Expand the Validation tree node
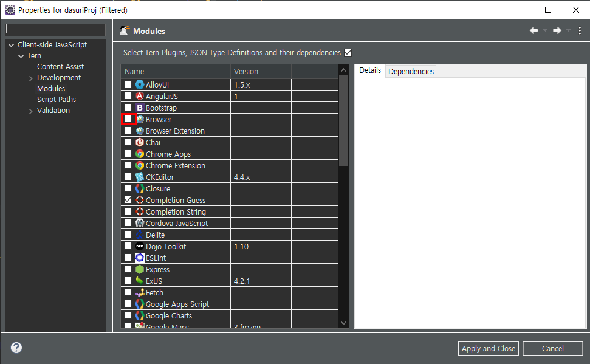Image resolution: width=590 pixels, height=364 pixels. pos(31,111)
